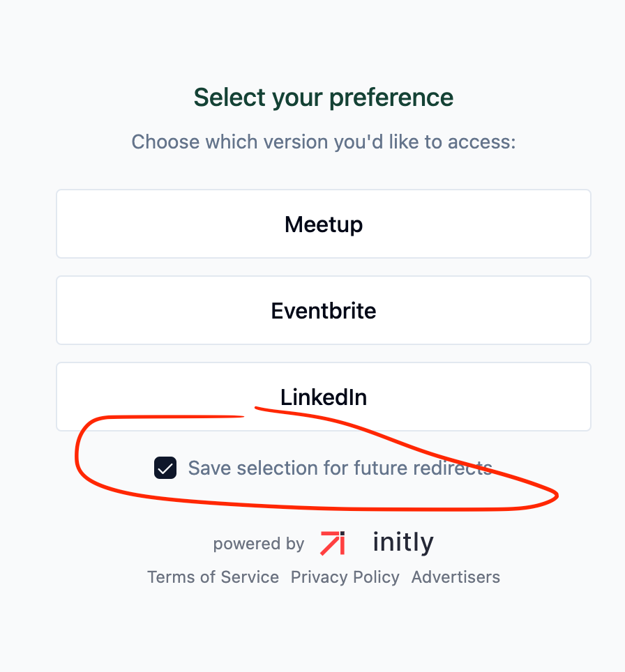Viewport: 625px width, 672px height.
Task: Click the Meetup label text
Action: [x=324, y=224]
